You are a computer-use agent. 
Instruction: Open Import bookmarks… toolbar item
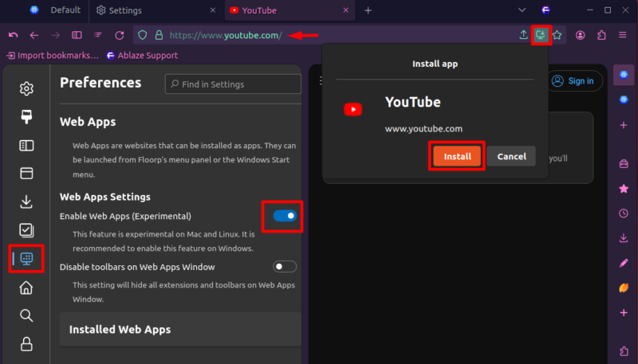tap(53, 56)
